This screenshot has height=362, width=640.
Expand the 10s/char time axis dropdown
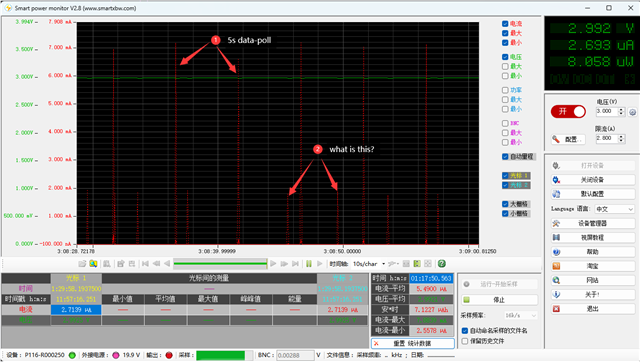369,264
